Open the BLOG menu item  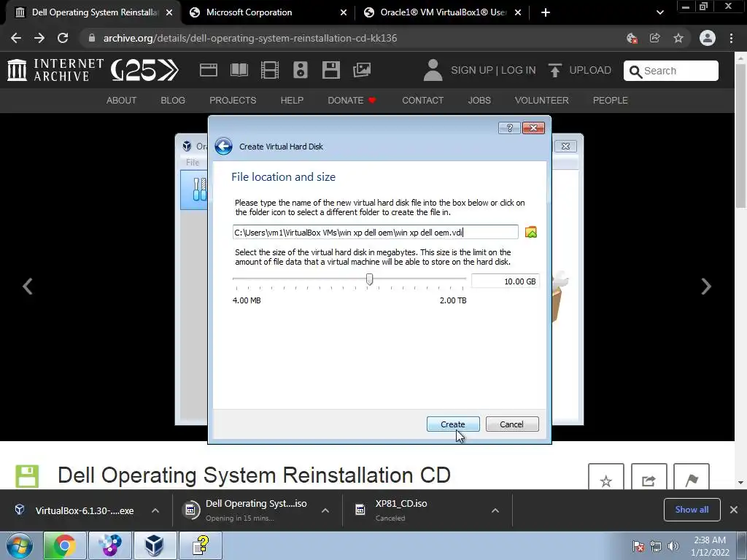(173, 101)
